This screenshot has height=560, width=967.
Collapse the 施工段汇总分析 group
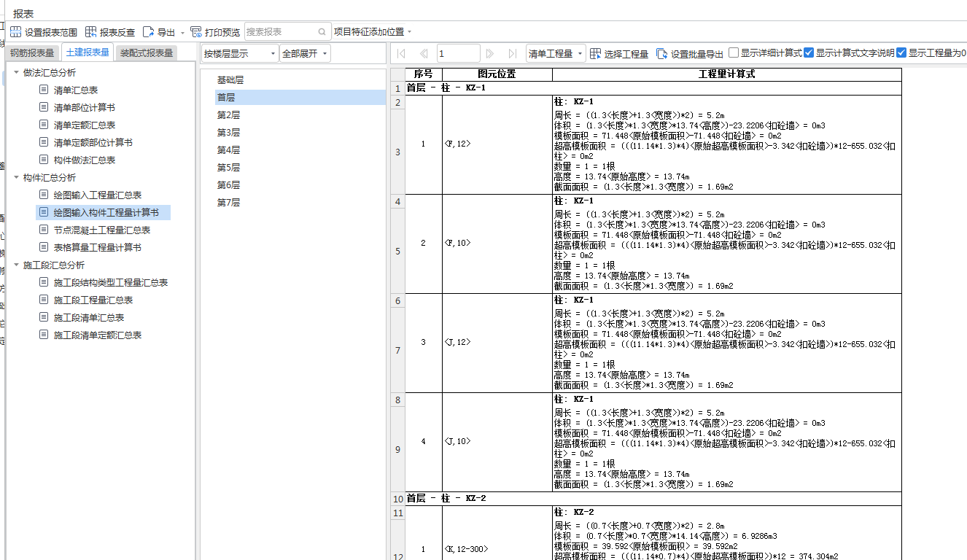(16, 265)
